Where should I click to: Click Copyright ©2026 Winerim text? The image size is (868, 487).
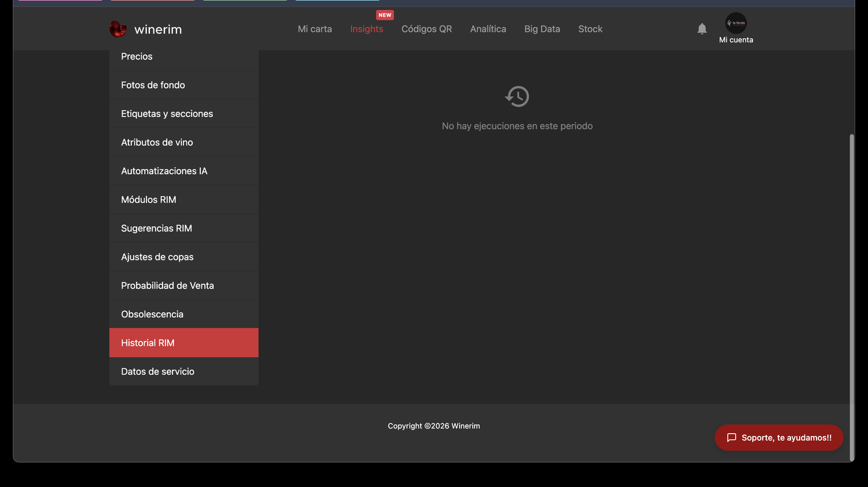coord(434,426)
